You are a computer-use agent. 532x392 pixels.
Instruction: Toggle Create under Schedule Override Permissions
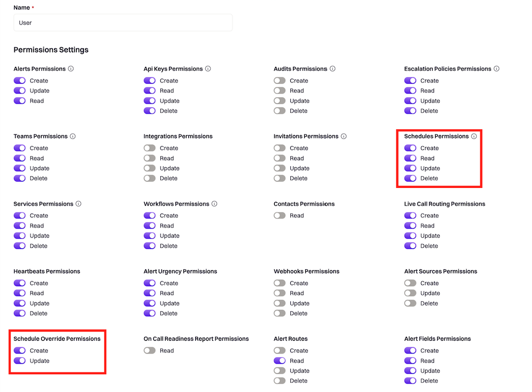(20, 351)
